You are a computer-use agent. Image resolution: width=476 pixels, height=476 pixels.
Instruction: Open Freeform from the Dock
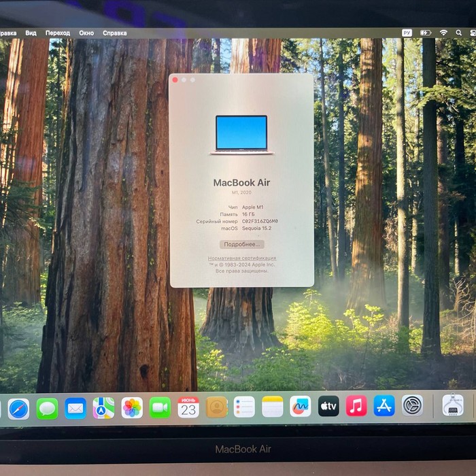[x=301, y=406]
